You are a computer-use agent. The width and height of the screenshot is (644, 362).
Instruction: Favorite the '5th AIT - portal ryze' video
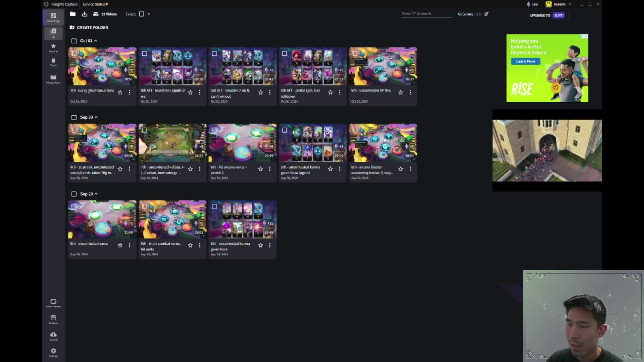coord(330,92)
